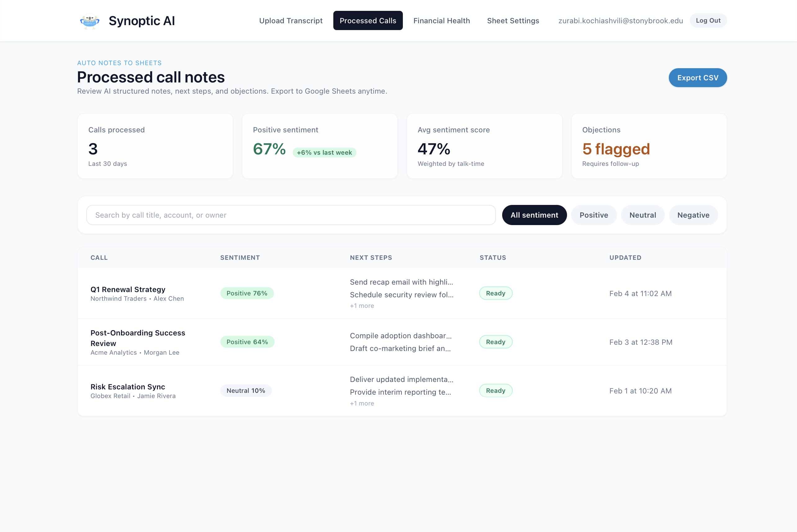Expand +1 more steps for Q1 Renewal Strategy

(362, 306)
